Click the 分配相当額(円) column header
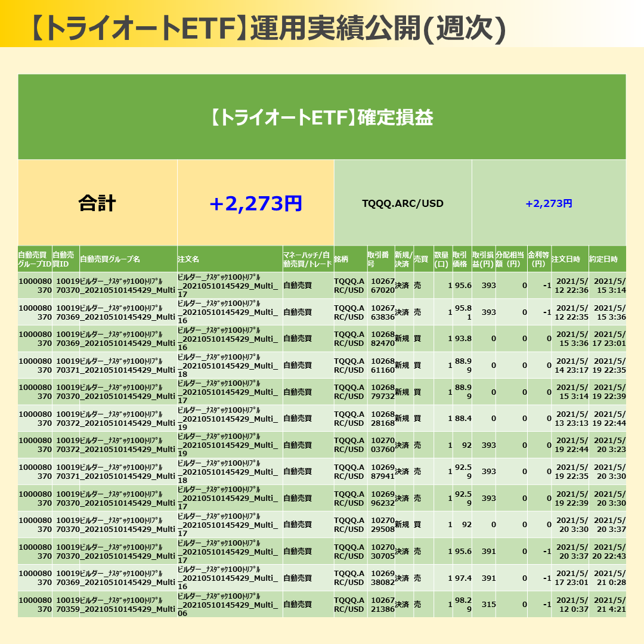Screen dimensions: 644x644 tap(511, 259)
